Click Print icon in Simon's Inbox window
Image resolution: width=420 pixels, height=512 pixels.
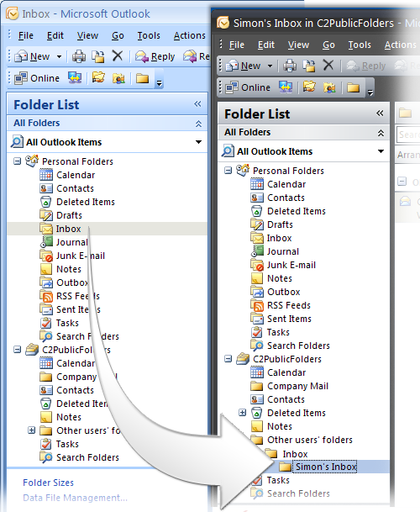pos(290,66)
